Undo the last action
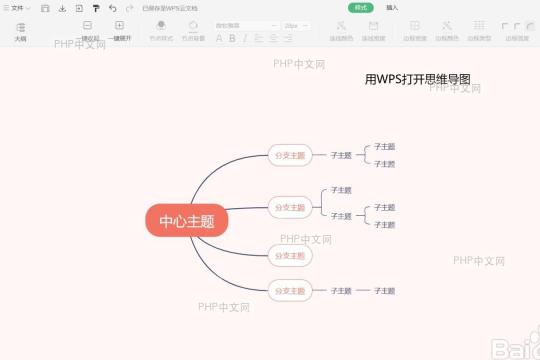The height and width of the screenshot is (360, 540). tap(113, 8)
